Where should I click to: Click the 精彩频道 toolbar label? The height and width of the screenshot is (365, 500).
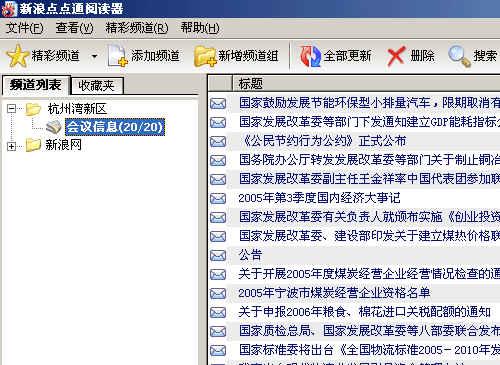(x=56, y=56)
